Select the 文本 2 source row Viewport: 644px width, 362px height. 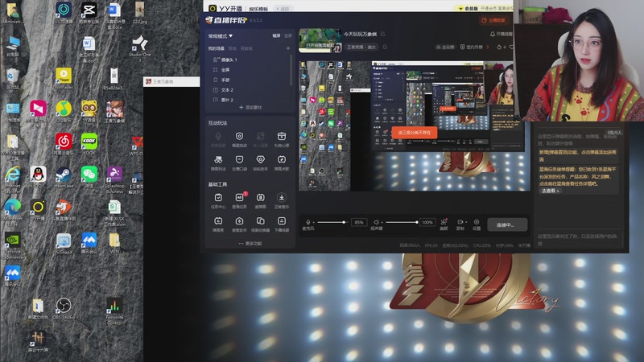pyautogui.click(x=249, y=90)
